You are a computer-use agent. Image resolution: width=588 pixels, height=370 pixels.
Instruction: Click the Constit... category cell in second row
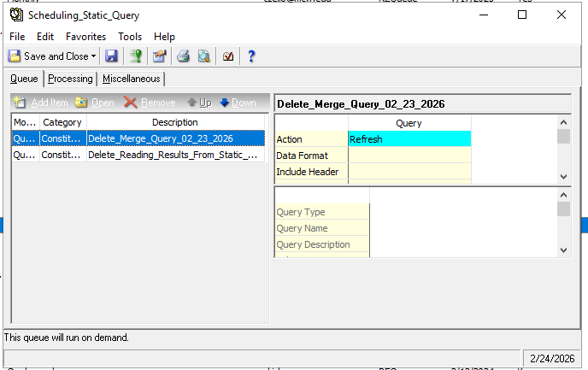coord(63,155)
